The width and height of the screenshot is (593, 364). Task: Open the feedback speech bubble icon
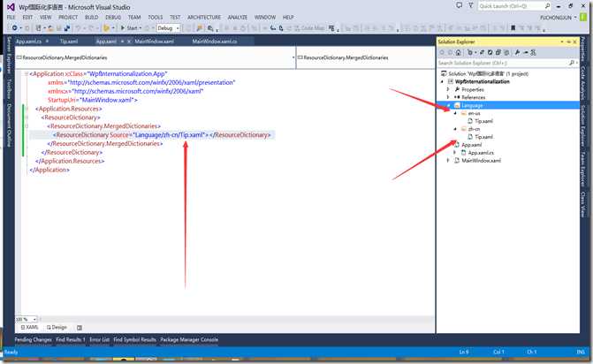[459, 5]
